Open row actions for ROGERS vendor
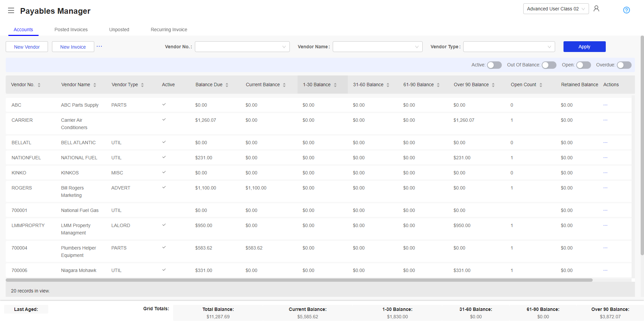The image size is (644, 325). click(605, 188)
